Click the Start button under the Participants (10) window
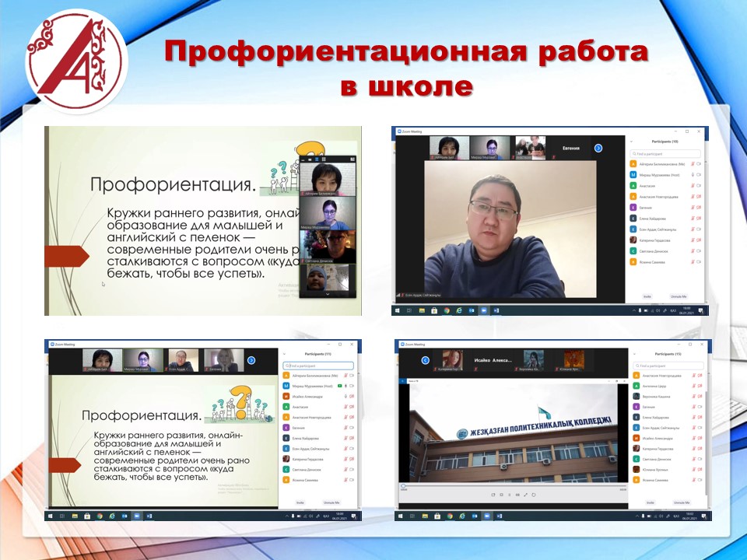The width and height of the screenshot is (747, 560). tap(397, 310)
